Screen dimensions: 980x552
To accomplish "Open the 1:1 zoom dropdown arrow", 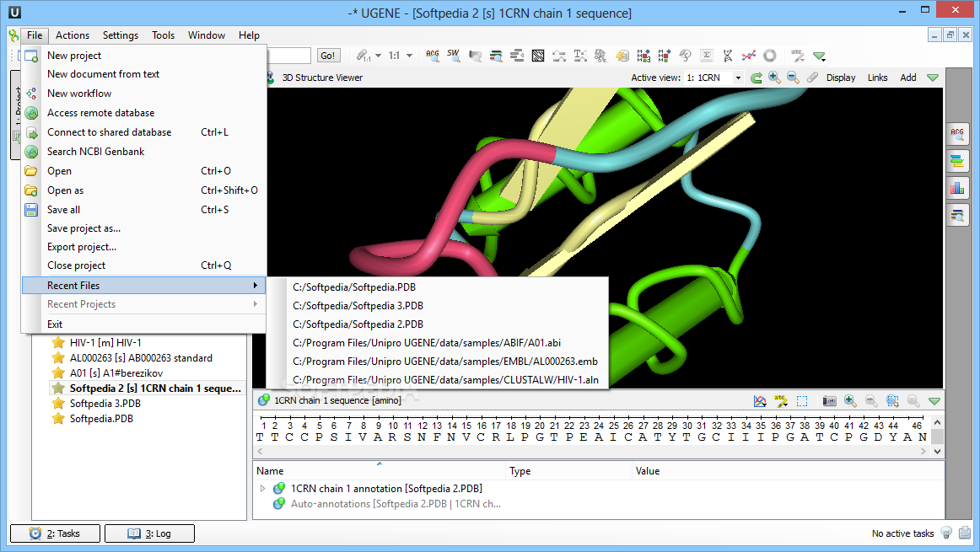I will 409,56.
